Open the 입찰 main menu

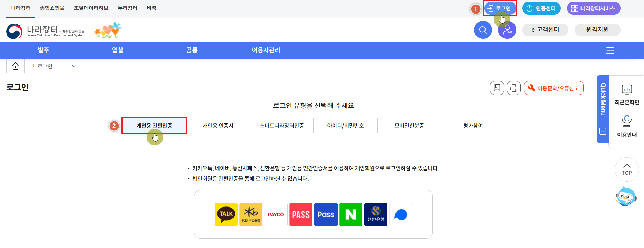click(x=118, y=50)
